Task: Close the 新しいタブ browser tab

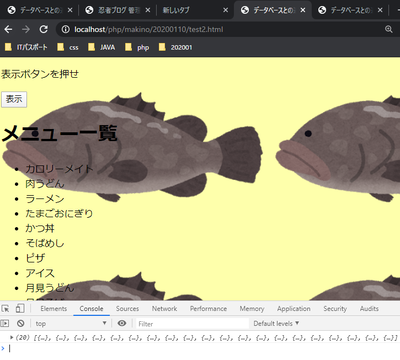Action: point(225,10)
